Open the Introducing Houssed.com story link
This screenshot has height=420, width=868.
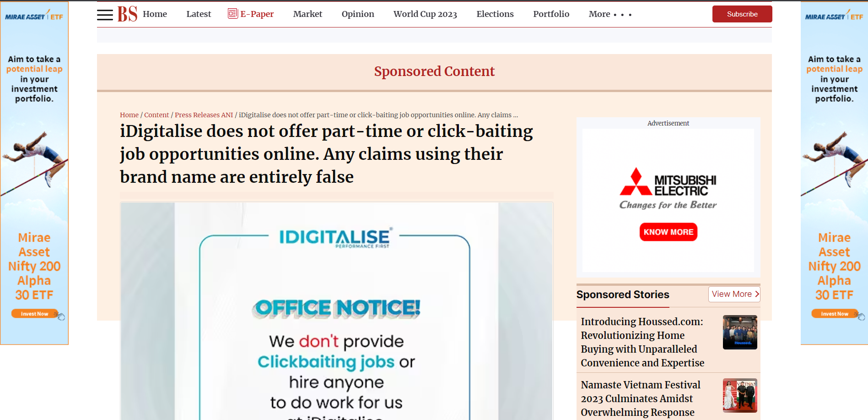click(x=642, y=342)
